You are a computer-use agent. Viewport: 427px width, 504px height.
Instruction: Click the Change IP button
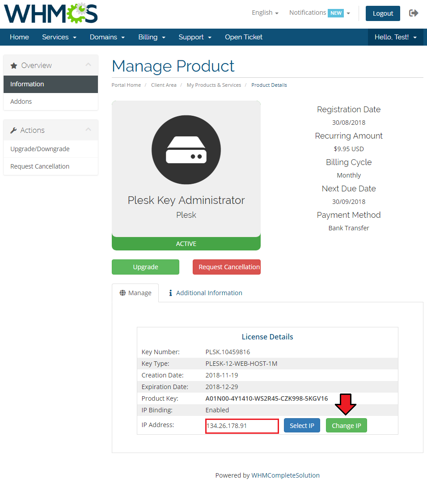[347, 425]
